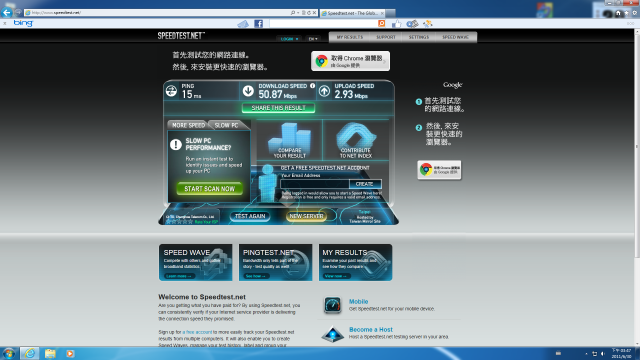Click the Bing toolbar search field
This screenshot has width=640, height=360.
point(323,24)
